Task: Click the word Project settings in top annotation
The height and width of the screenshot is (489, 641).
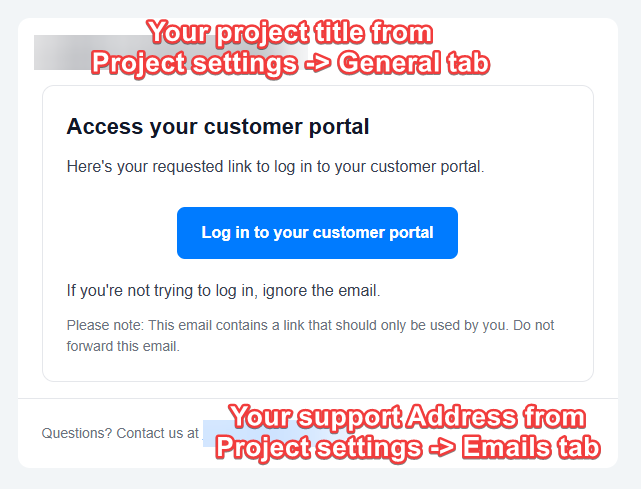Action: (195, 64)
